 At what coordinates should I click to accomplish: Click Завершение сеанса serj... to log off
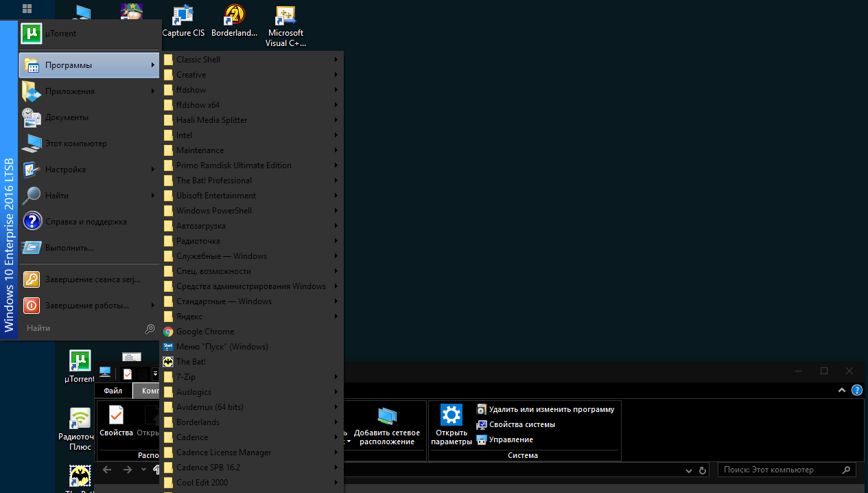click(89, 279)
